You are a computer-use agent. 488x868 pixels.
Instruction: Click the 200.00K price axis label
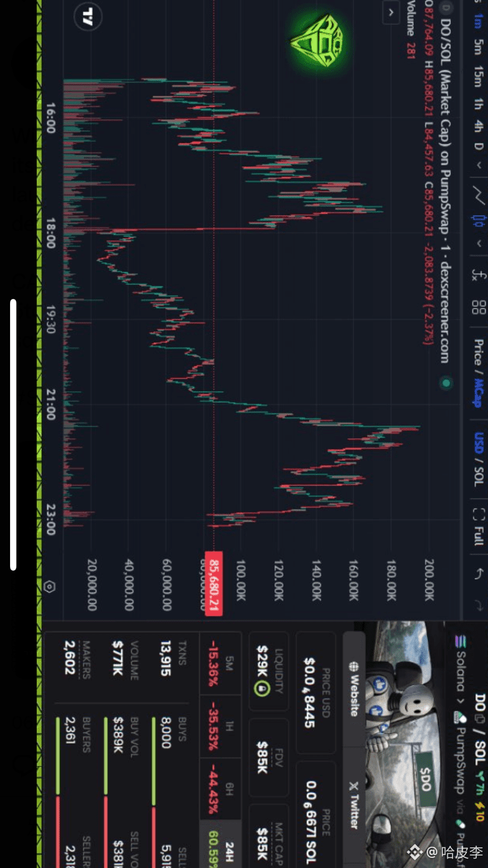click(429, 580)
